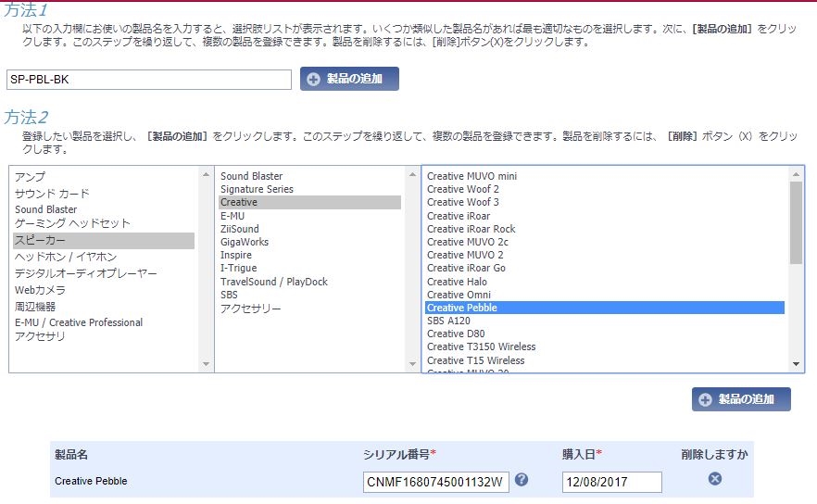Click the product list scrollbar up arrow

pyautogui.click(x=796, y=174)
